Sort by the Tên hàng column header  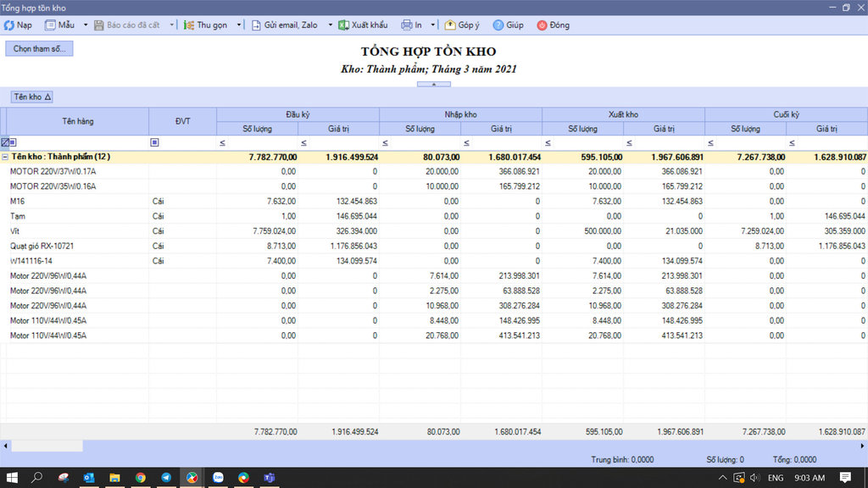click(x=77, y=121)
